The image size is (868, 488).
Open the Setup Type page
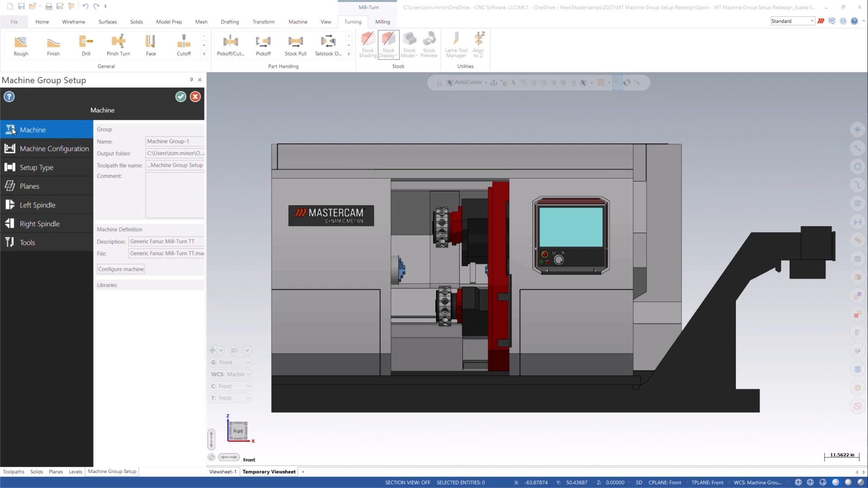pos(47,167)
